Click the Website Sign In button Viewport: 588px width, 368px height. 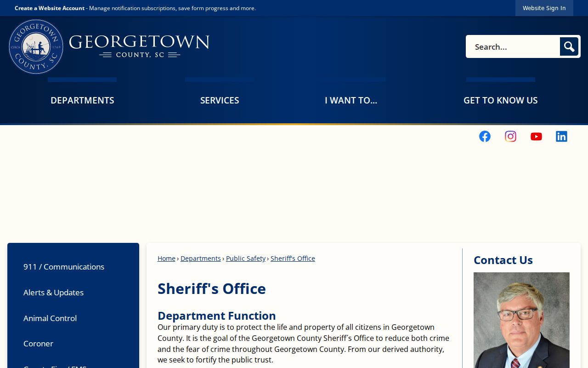click(544, 8)
